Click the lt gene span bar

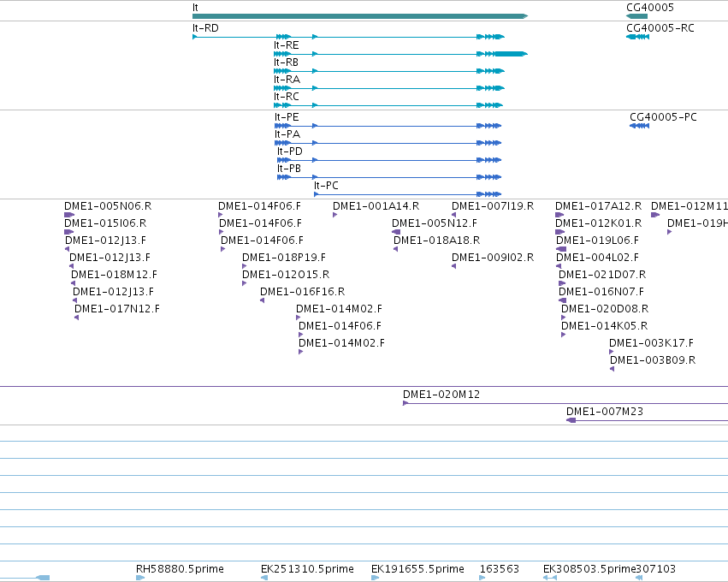tap(360, 16)
